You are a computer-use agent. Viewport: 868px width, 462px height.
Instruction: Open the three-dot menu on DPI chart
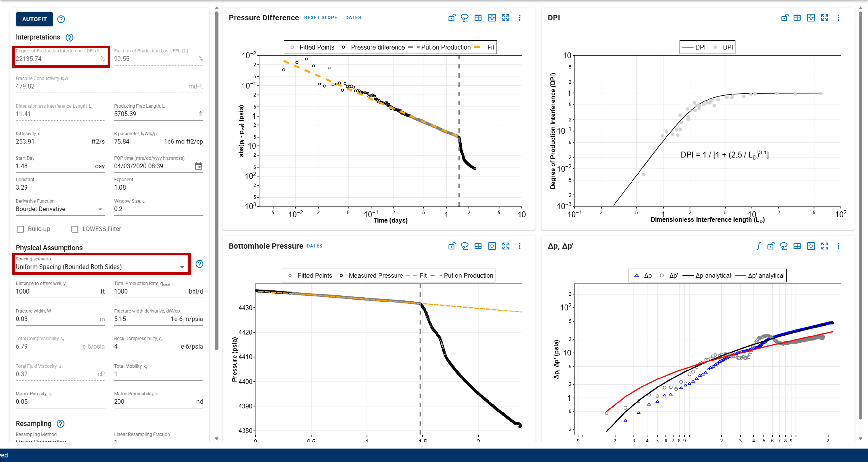click(x=839, y=17)
